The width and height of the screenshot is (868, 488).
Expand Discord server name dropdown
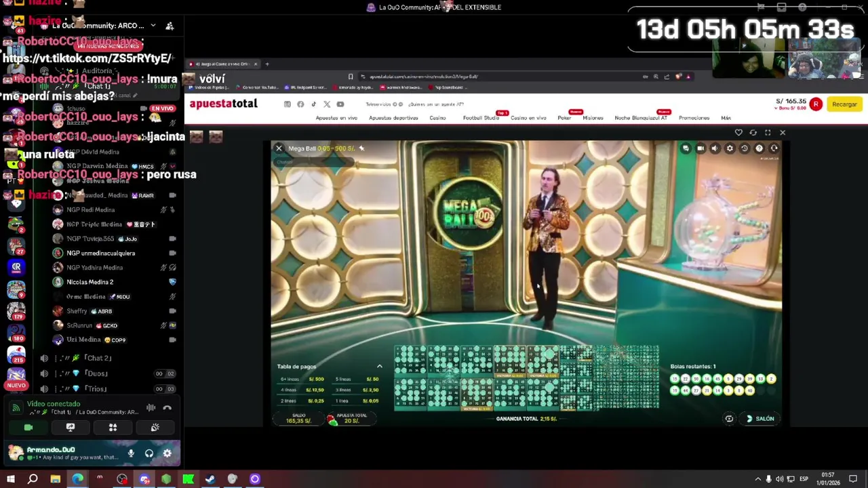pos(153,26)
